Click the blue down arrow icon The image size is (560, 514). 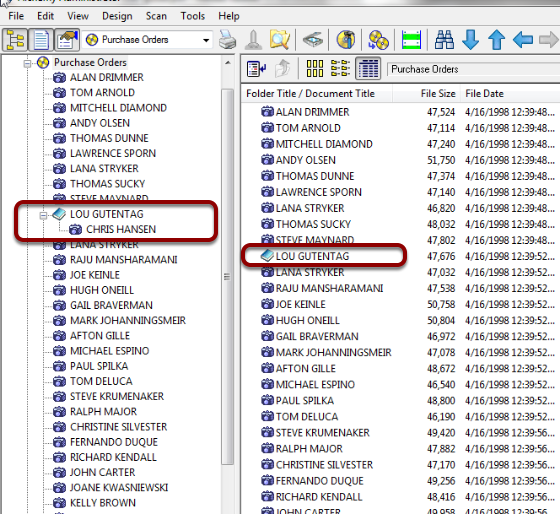click(x=470, y=40)
